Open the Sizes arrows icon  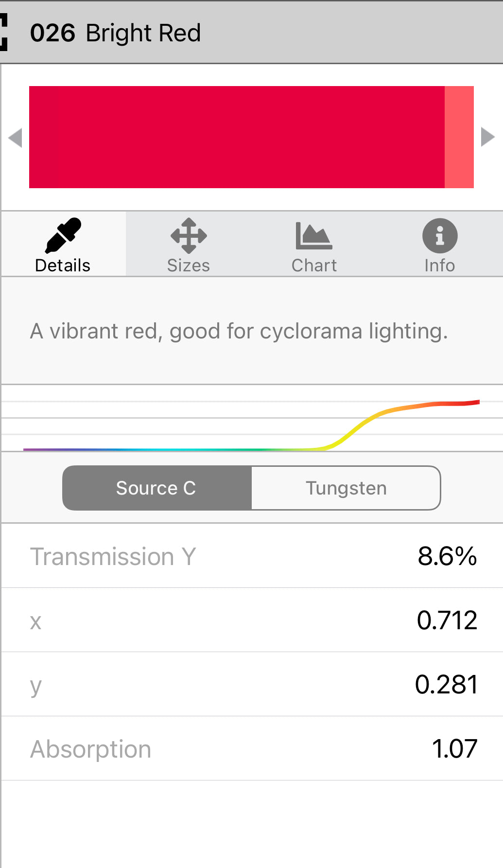[x=189, y=236]
